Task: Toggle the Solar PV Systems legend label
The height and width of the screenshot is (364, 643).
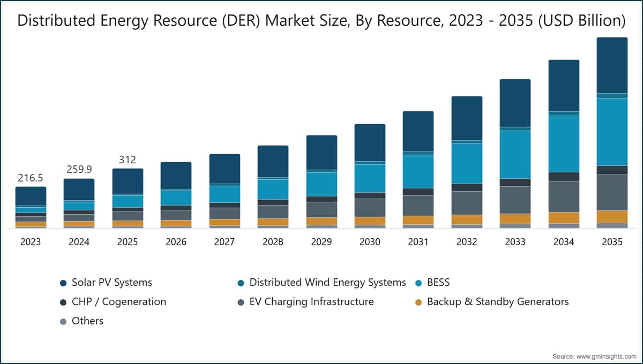Action: pyautogui.click(x=112, y=282)
